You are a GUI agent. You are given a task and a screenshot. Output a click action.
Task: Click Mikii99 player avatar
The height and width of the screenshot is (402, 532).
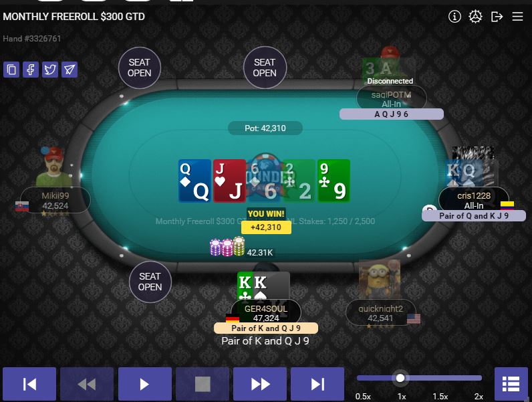pyautogui.click(x=53, y=167)
